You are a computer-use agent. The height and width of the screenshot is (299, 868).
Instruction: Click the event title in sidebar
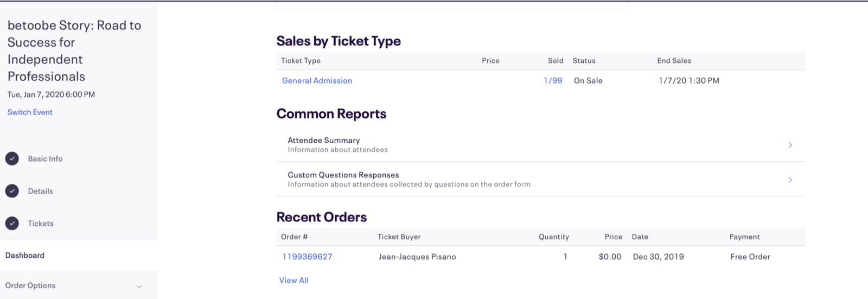pyautogui.click(x=74, y=50)
